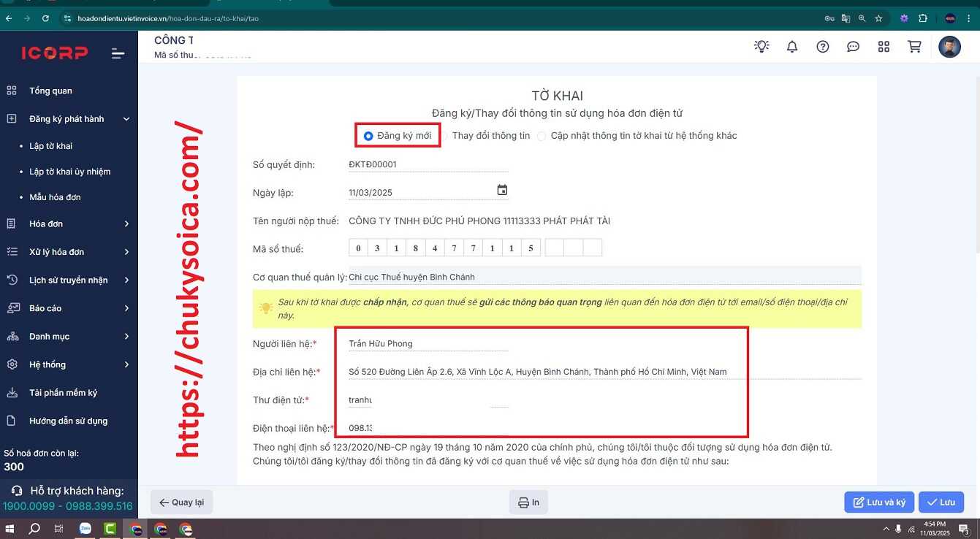
Task: Open Lập tờ khai in the sidebar
Action: [51, 146]
